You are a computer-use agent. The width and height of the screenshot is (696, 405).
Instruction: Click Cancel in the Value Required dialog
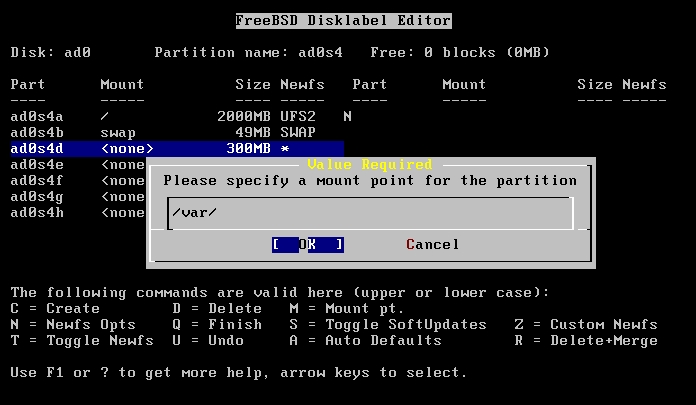[432, 245]
